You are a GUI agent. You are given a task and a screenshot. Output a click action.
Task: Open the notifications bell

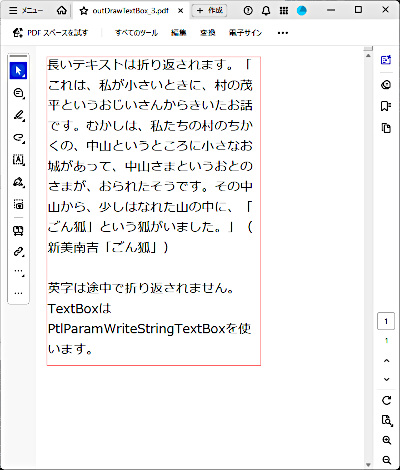click(x=266, y=11)
